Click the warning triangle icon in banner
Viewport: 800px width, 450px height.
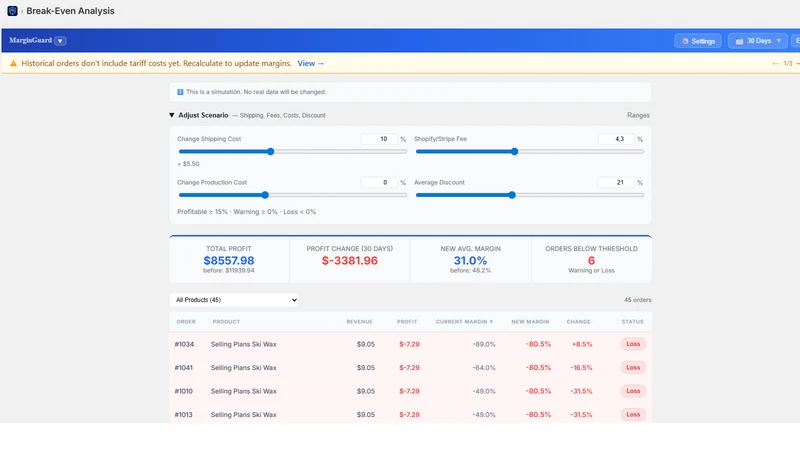(13, 63)
